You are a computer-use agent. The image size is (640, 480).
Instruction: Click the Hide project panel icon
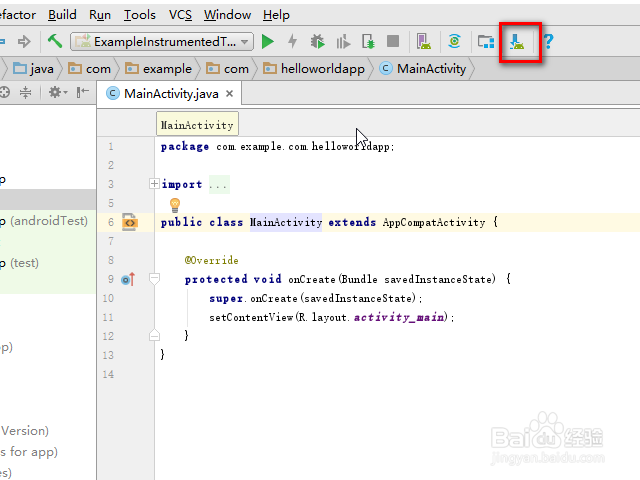[x=82, y=92]
